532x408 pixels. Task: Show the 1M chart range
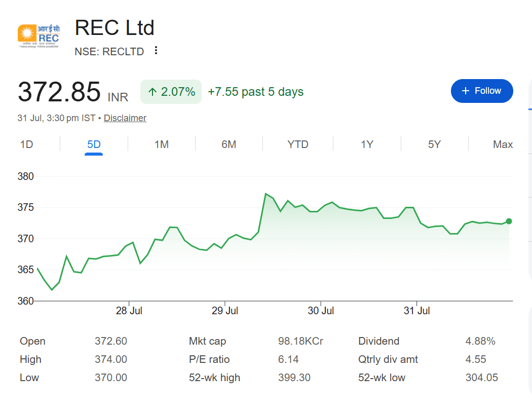click(x=162, y=144)
